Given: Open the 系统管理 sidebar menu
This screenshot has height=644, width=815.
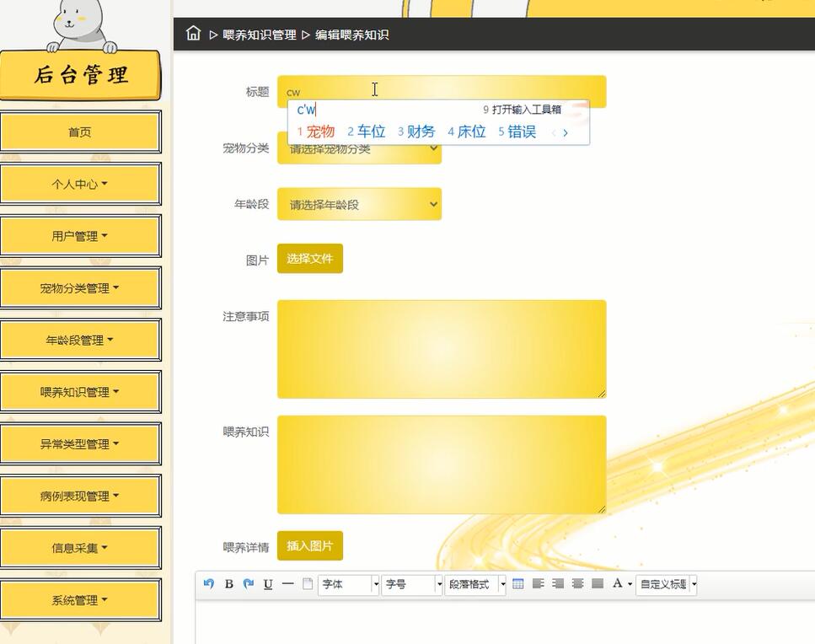Looking at the screenshot, I should tap(81, 600).
